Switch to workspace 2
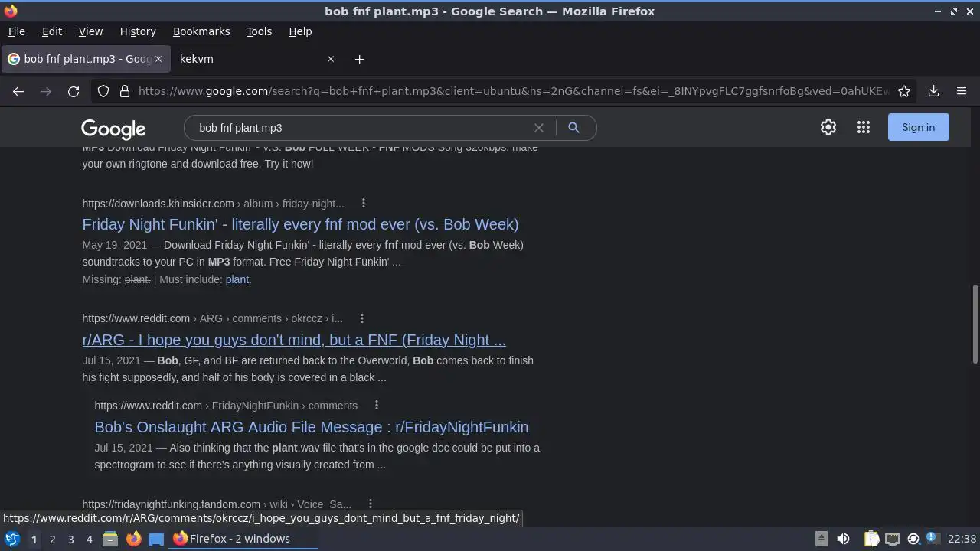This screenshot has width=980, height=551. pyautogui.click(x=52, y=539)
